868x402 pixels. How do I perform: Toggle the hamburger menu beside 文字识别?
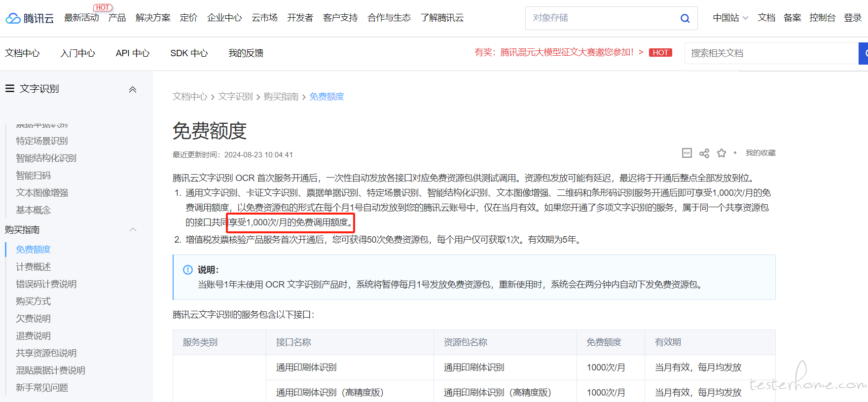coord(10,89)
